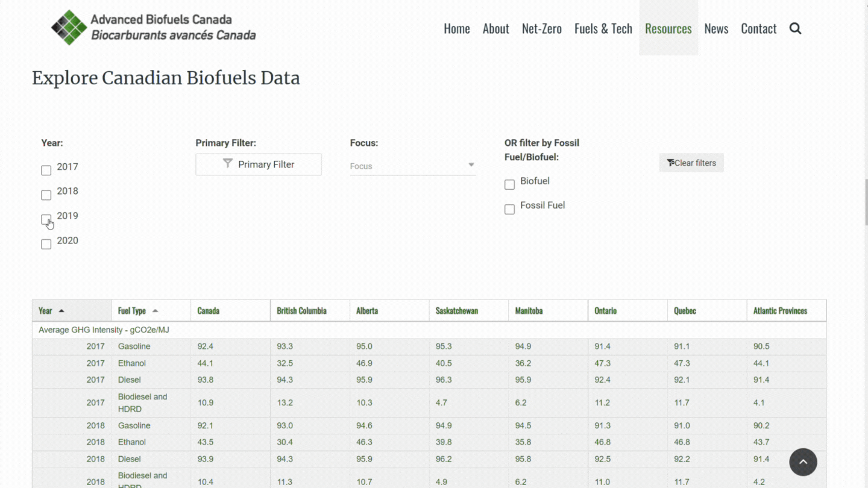Open the Net-Zero menu
The height and width of the screenshot is (488, 868).
click(x=542, y=28)
